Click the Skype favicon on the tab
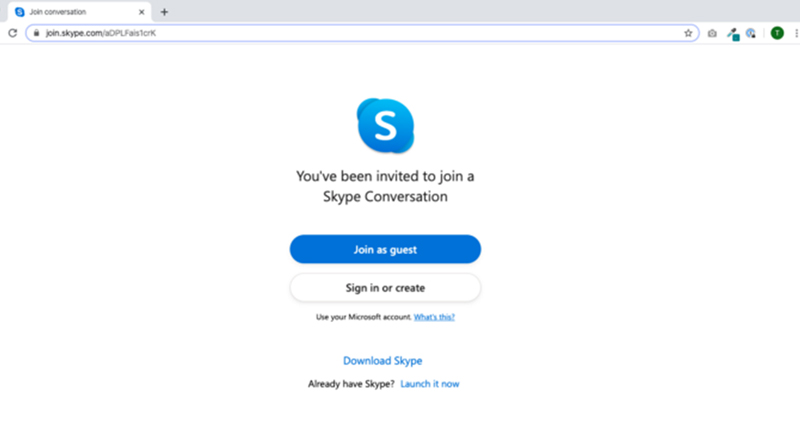Viewport: 800px width, 424px height. click(x=20, y=12)
